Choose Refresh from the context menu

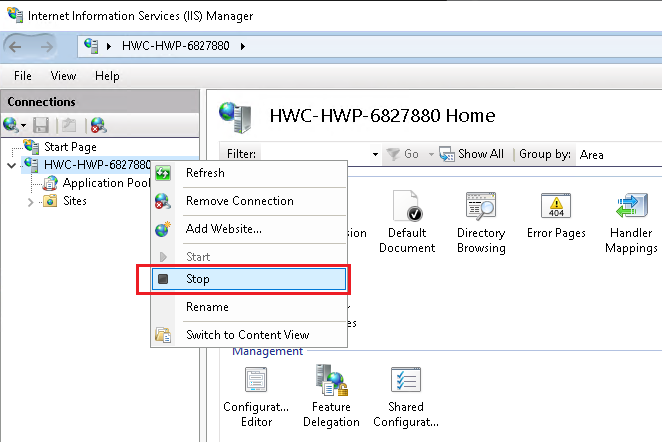coord(249,173)
